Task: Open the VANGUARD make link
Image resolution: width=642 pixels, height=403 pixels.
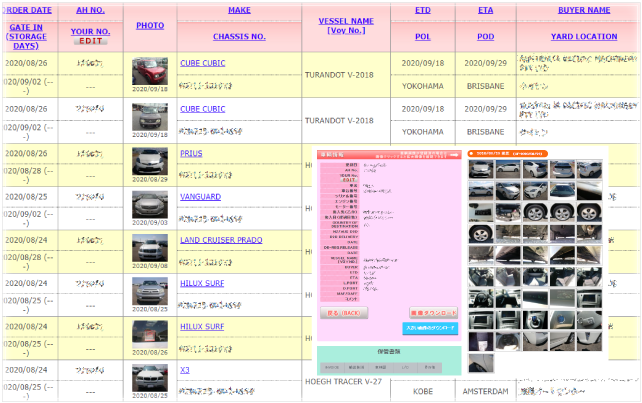Action: click(201, 197)
